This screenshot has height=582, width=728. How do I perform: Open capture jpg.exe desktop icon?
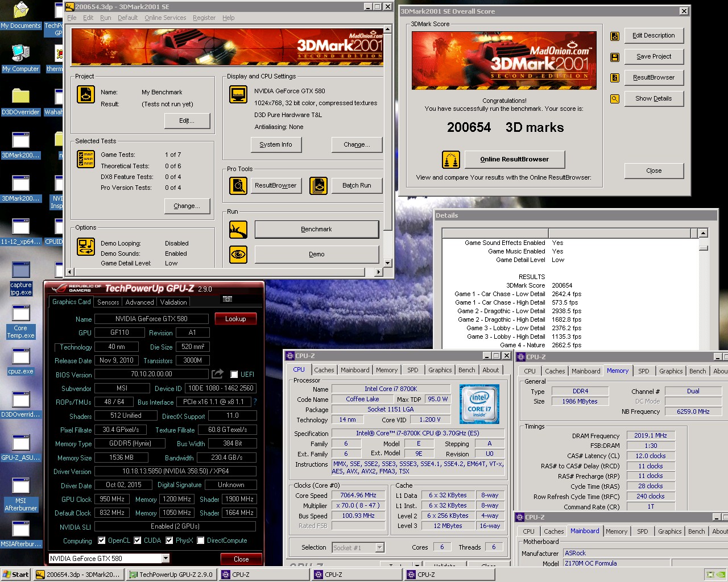(x=20, y=278)
